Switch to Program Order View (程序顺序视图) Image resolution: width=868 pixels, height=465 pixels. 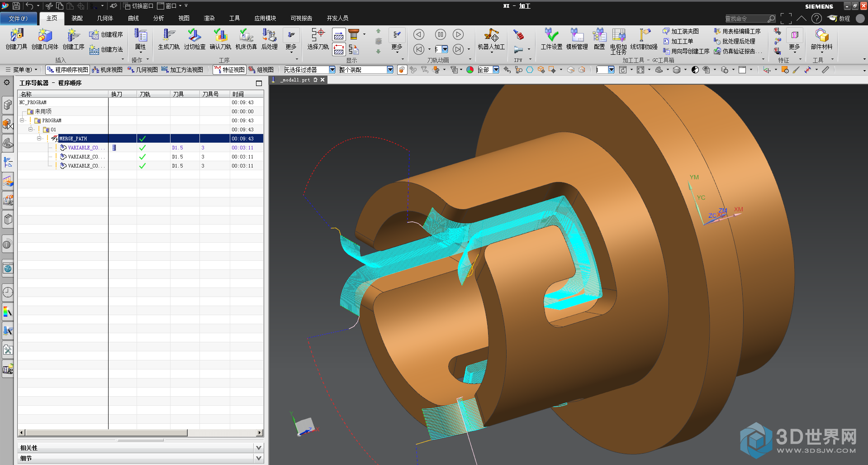[67, 70]
